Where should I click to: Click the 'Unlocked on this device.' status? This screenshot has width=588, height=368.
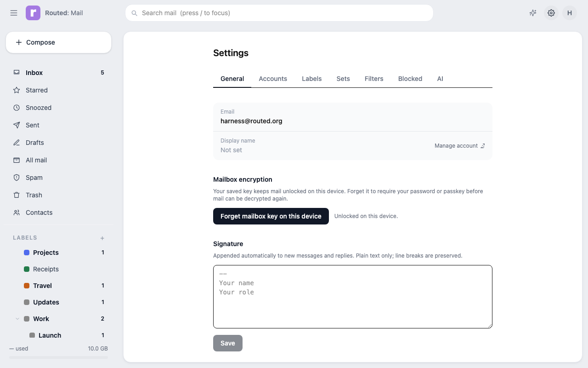(366, 216)
